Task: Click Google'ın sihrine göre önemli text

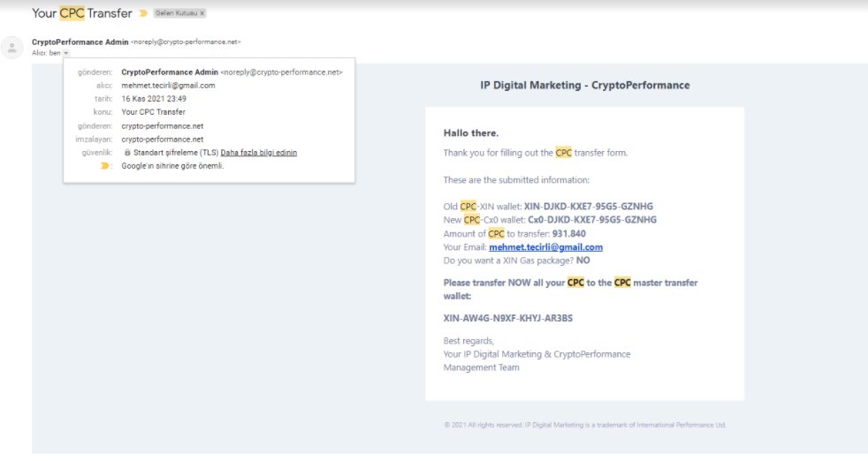Action: [172, 166]
